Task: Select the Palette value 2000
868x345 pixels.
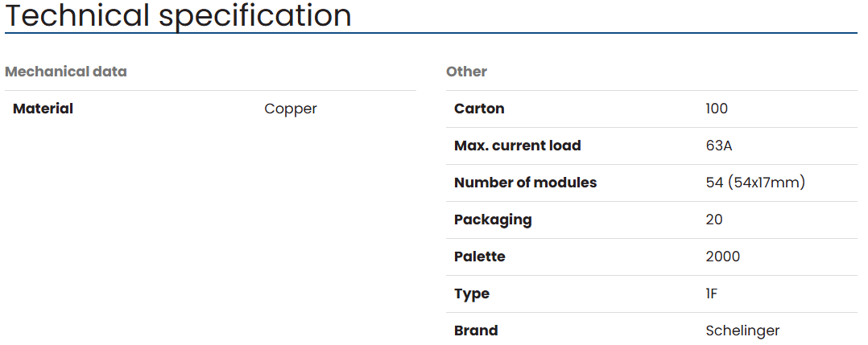Action: (x=722, y=257)
